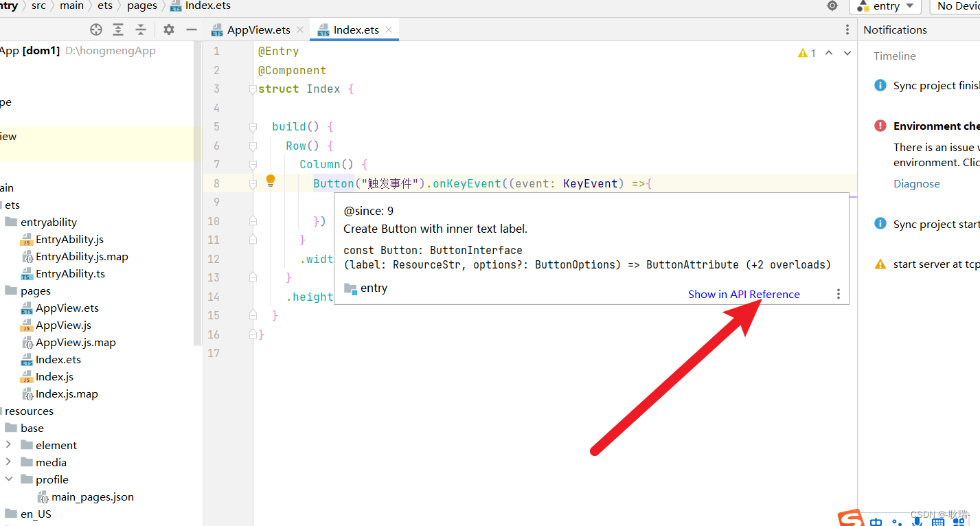The image size is (980, 526).
Task: Select EntryAbility.js in project tree
Action: coord(69,239)
